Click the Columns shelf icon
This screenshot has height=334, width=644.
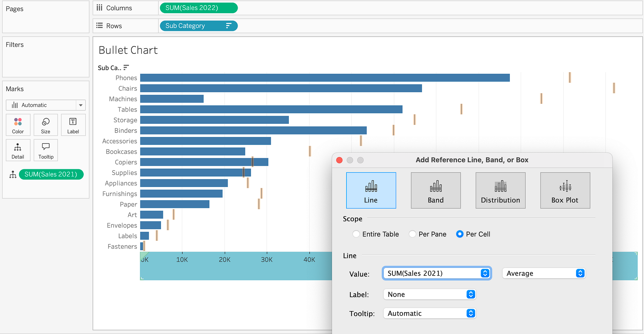(99, 8)
